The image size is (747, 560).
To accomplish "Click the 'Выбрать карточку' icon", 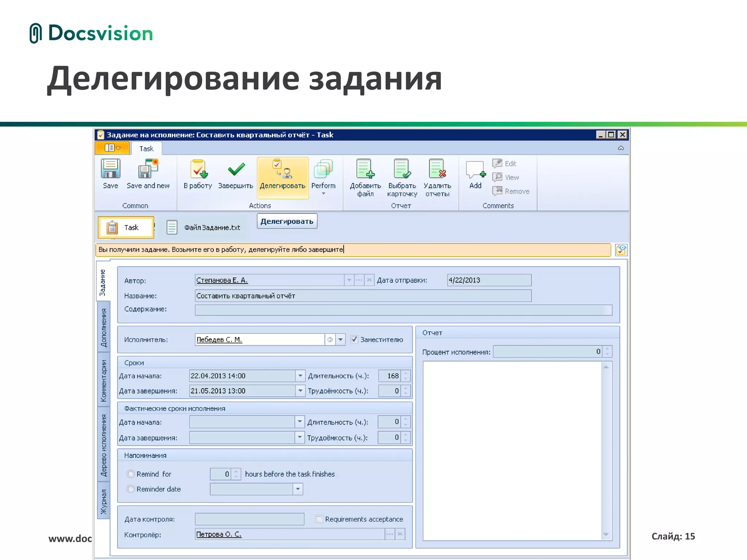I will pyautogui.click(x=402, y=169).
